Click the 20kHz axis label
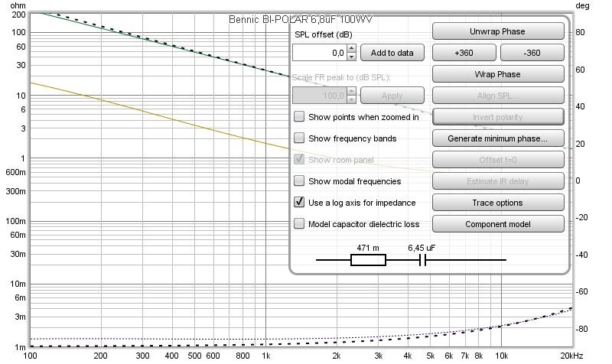 pos(571,356)
